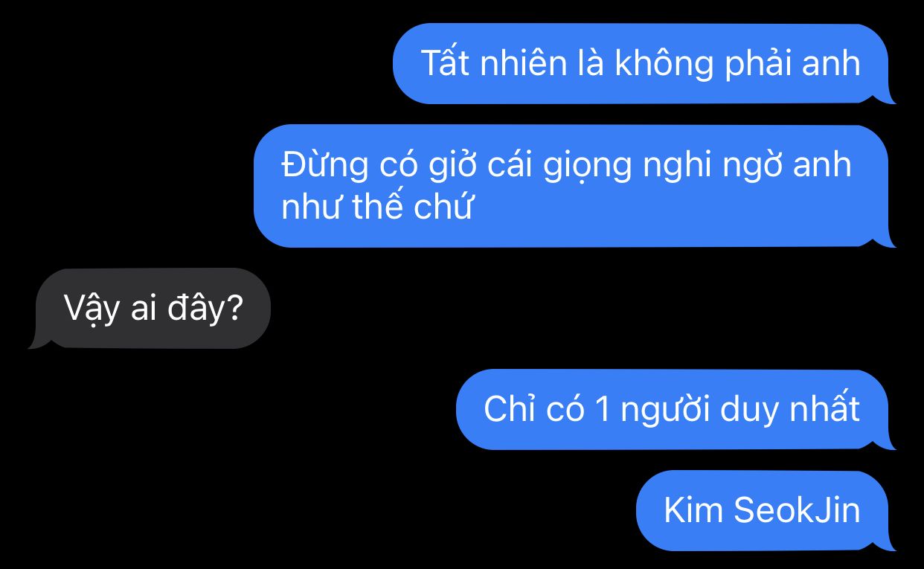Click the word 'Đừng' in the second message

coord(324,164)
